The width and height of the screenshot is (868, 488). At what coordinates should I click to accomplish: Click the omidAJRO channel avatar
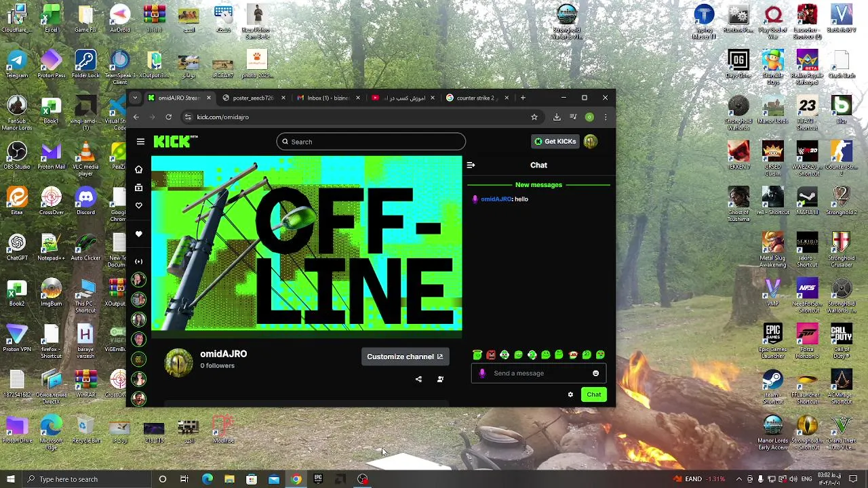coord(179,363)
